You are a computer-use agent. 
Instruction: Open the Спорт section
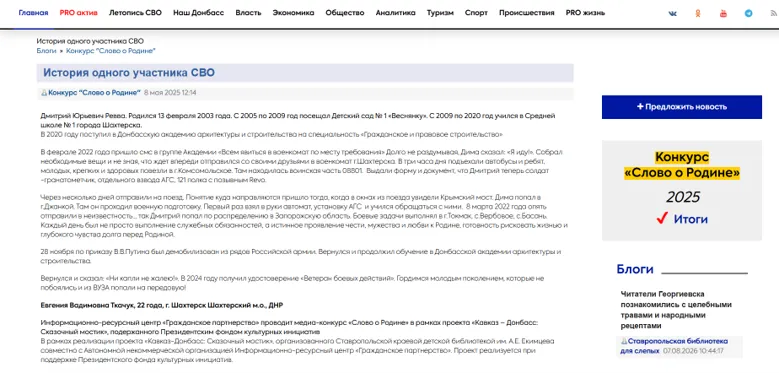[476, 13]
